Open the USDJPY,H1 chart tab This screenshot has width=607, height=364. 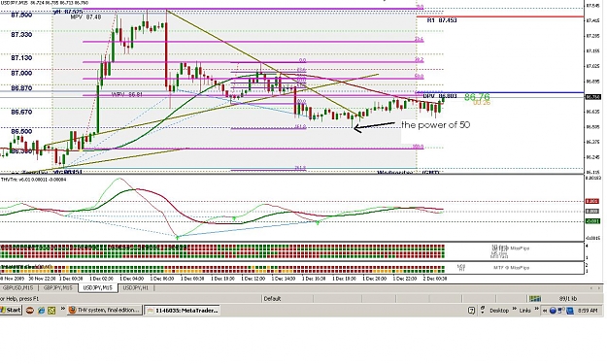136,288
